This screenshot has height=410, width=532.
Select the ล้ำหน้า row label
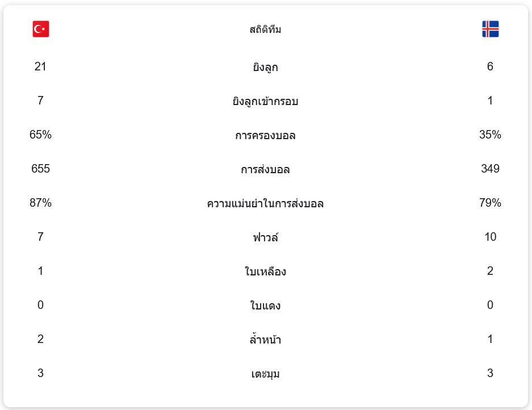coord(265,340)
